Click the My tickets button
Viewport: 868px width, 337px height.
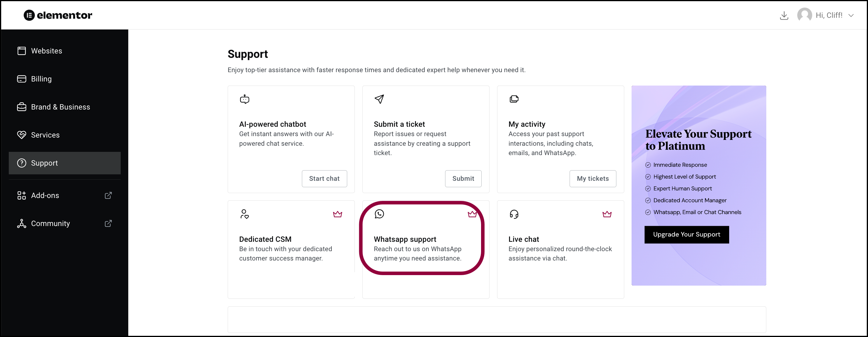point(593,178)
